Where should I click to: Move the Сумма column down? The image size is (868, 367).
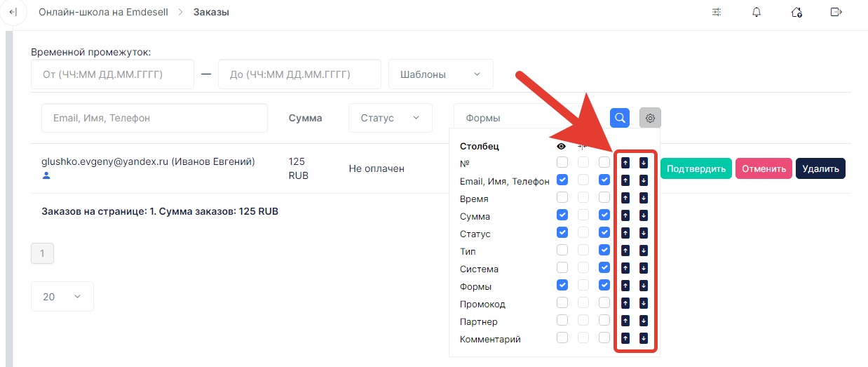pos(644,215)
